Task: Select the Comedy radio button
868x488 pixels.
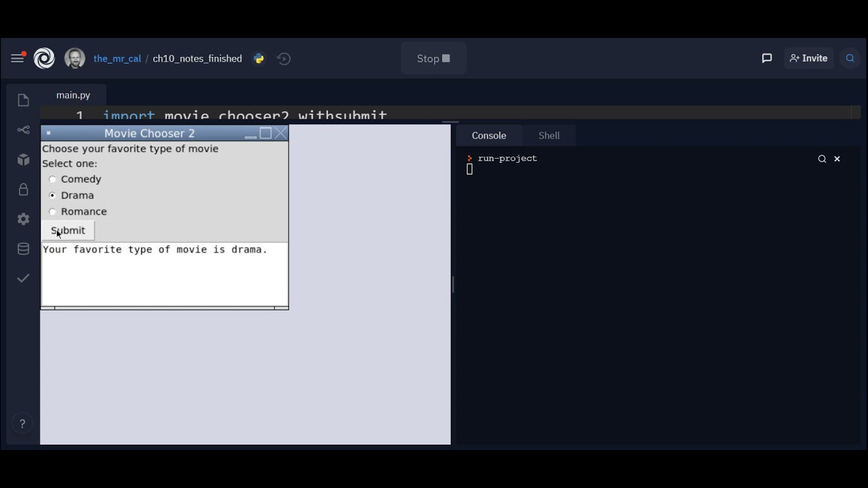Action: click(52, 179)
